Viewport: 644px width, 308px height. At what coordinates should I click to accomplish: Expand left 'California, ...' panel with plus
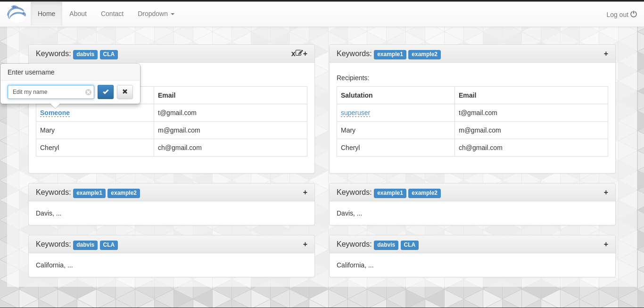[x=305, y=244]
